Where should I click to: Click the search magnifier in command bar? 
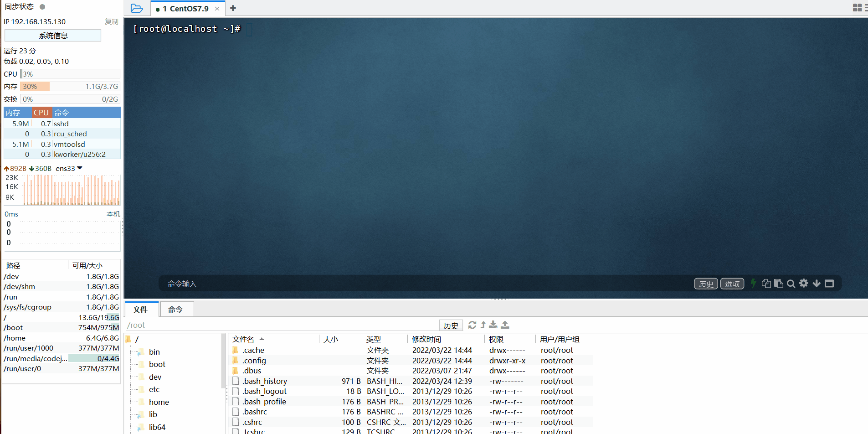pos(791,284)
